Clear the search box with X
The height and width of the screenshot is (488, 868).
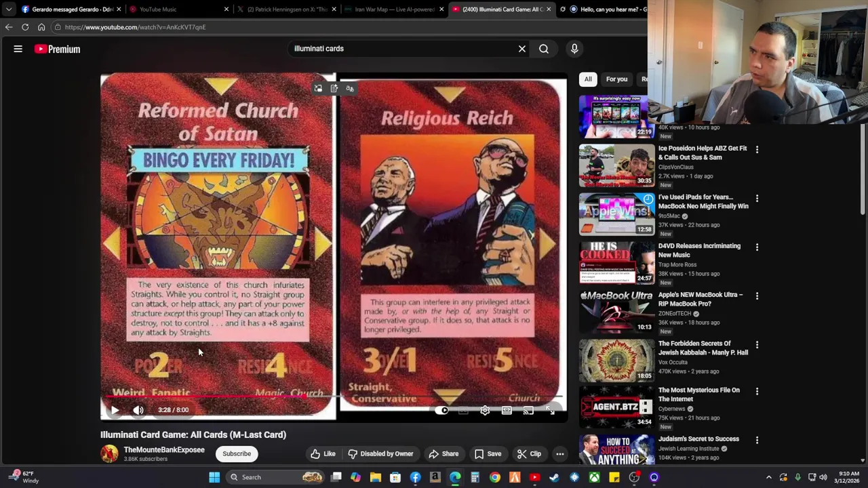click(522, 49)
